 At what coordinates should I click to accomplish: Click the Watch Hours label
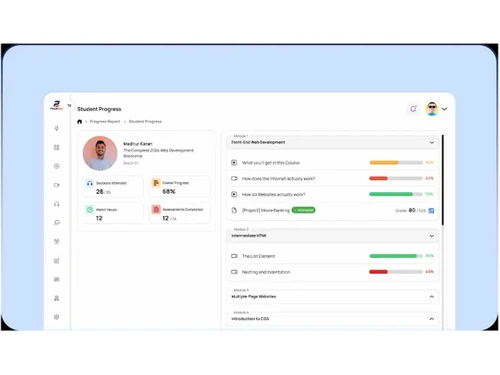[x=106, y=210]
